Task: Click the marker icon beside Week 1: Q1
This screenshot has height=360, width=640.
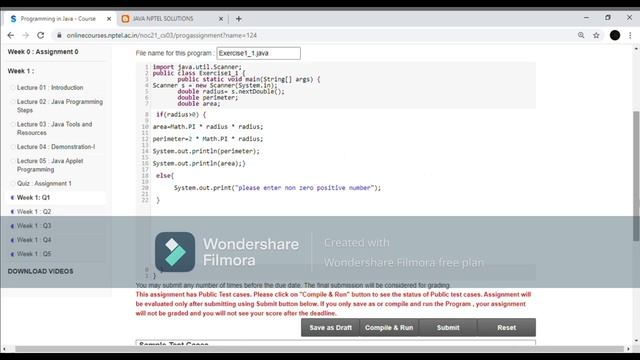Action: pyautogui.click(x=12, y=198)
